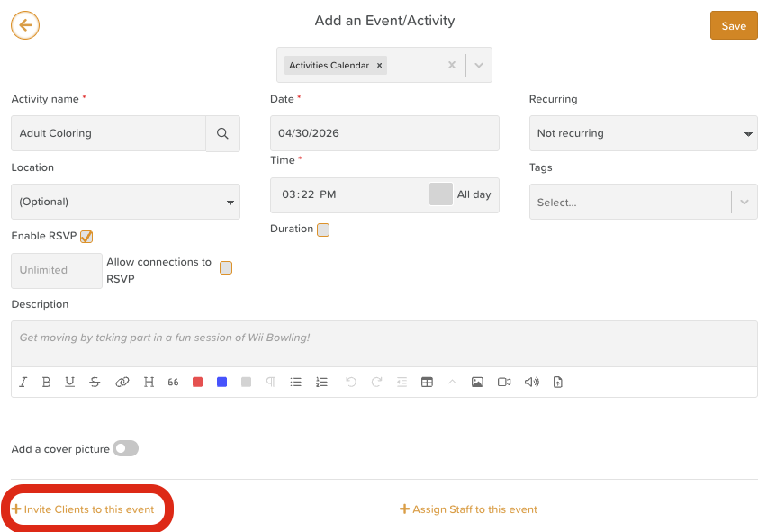
Task: Search activity names with magnifier icon
Action: (222, 133)
